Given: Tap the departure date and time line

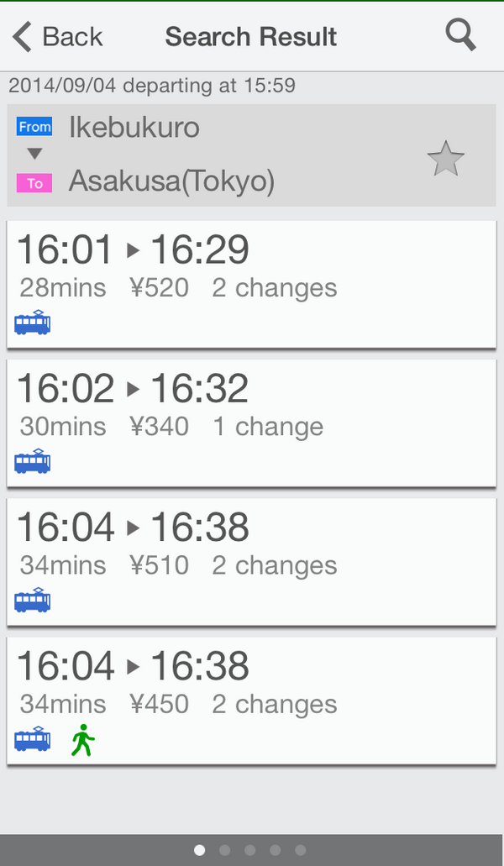Looking at the screenshot, I should 152,86.
